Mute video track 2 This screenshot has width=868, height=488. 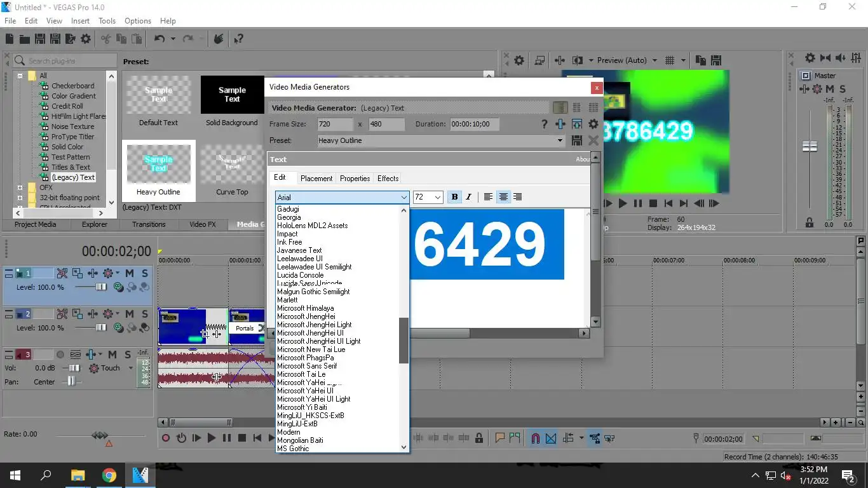point(129,314)
